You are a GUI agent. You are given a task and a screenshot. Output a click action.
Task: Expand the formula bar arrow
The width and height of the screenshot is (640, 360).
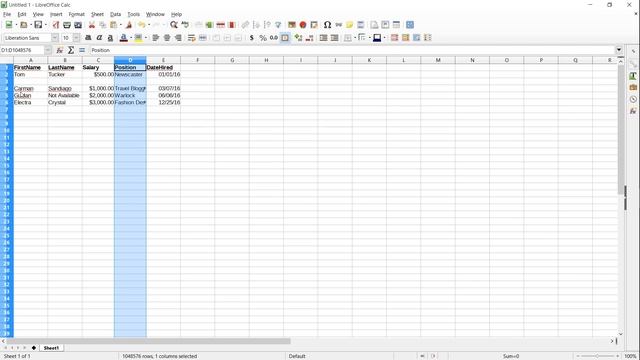(619, 50)
